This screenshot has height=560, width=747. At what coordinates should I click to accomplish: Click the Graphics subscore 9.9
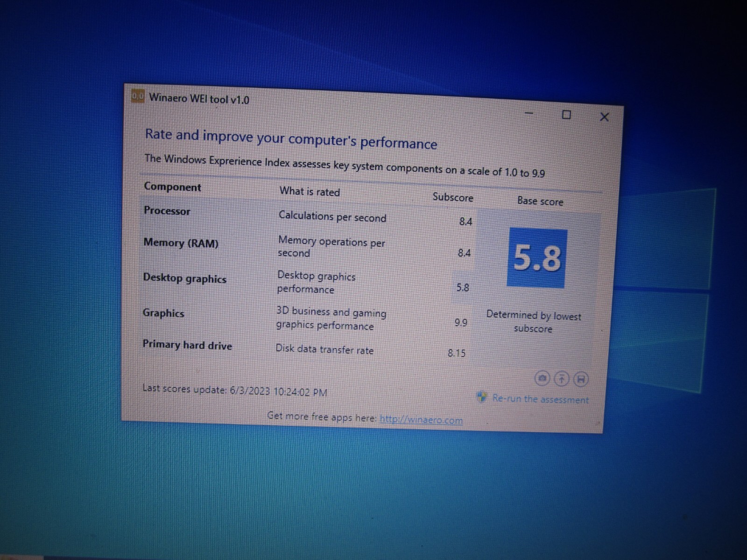click(x=461, y=322)
